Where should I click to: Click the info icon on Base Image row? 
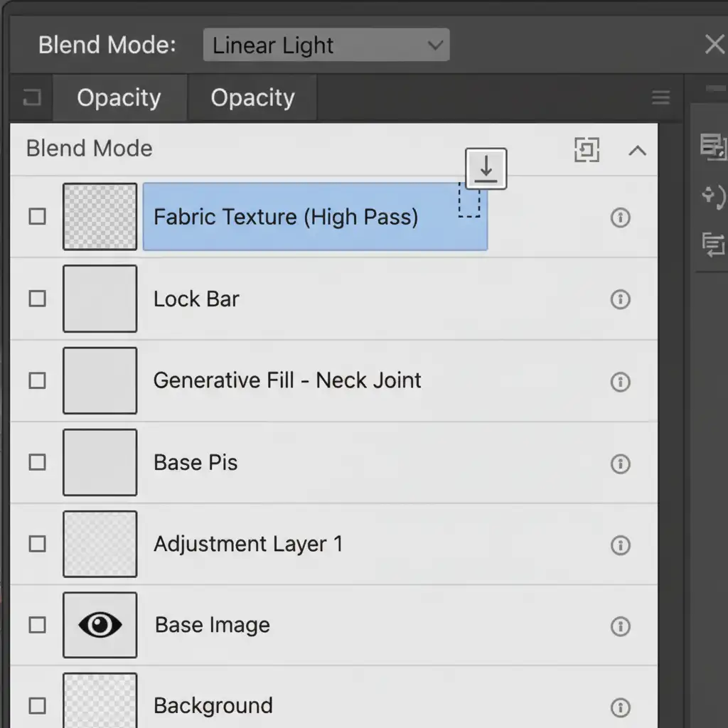pos(620,626)
